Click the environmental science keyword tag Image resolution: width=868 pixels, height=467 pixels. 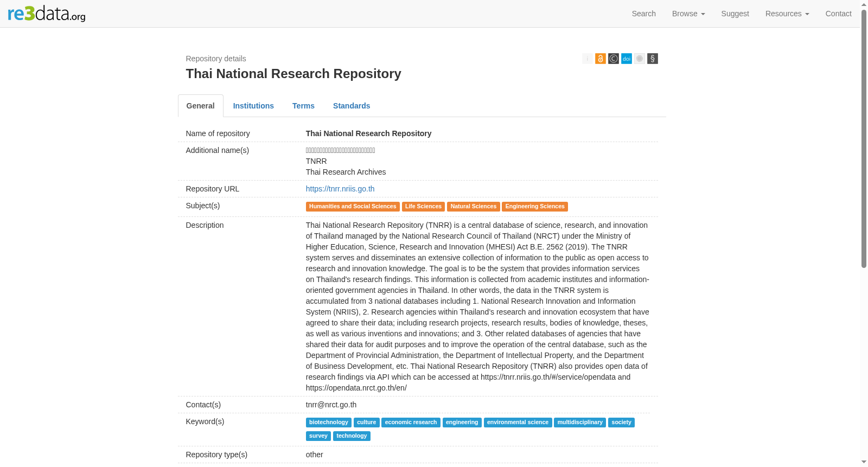(x=518, y=423)
